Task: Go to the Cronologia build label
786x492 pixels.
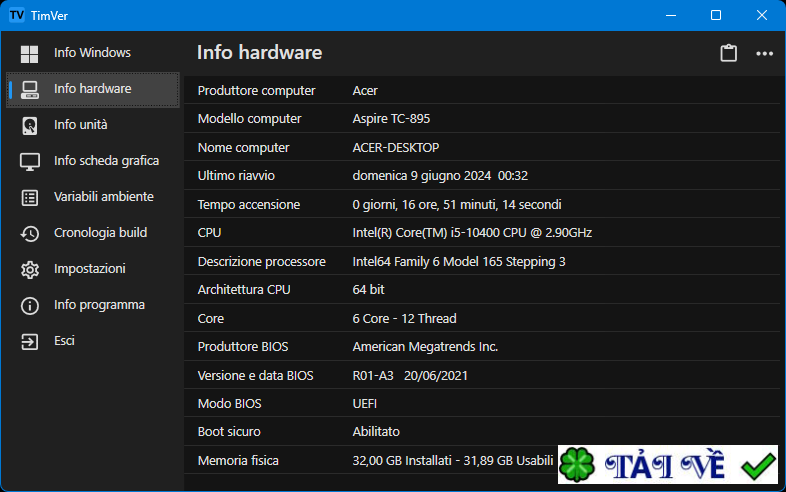Action: (x=100, y=233)
